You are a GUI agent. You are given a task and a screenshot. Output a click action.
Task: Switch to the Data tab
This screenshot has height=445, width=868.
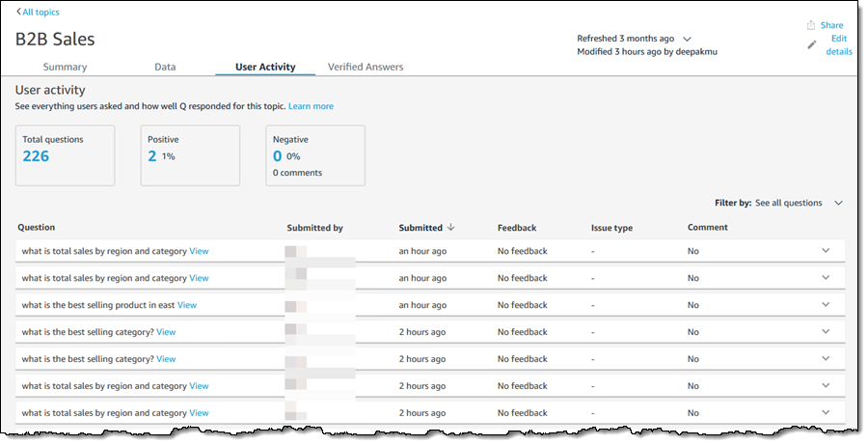click(x=165, y=67)
